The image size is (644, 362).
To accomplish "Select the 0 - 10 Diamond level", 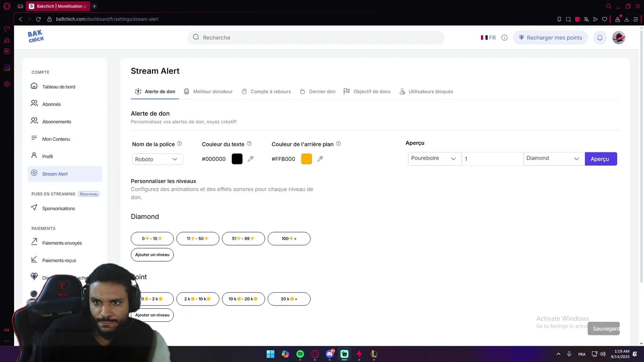I will [152, 239].
